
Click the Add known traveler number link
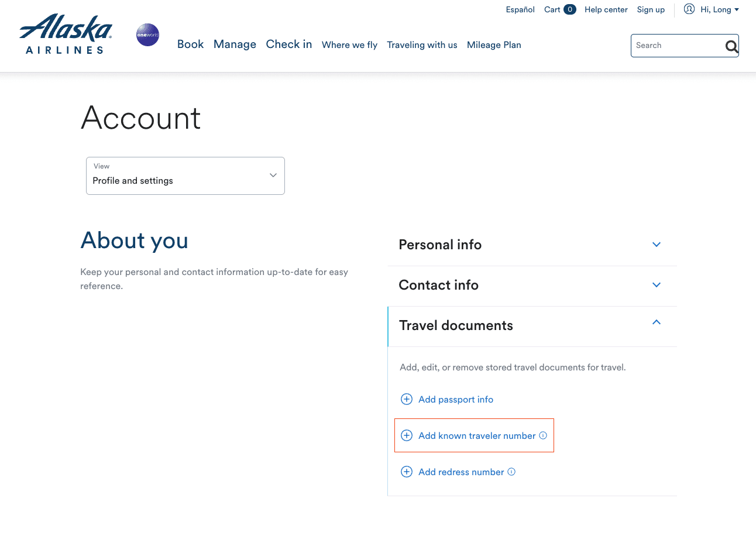coord(476,435)
